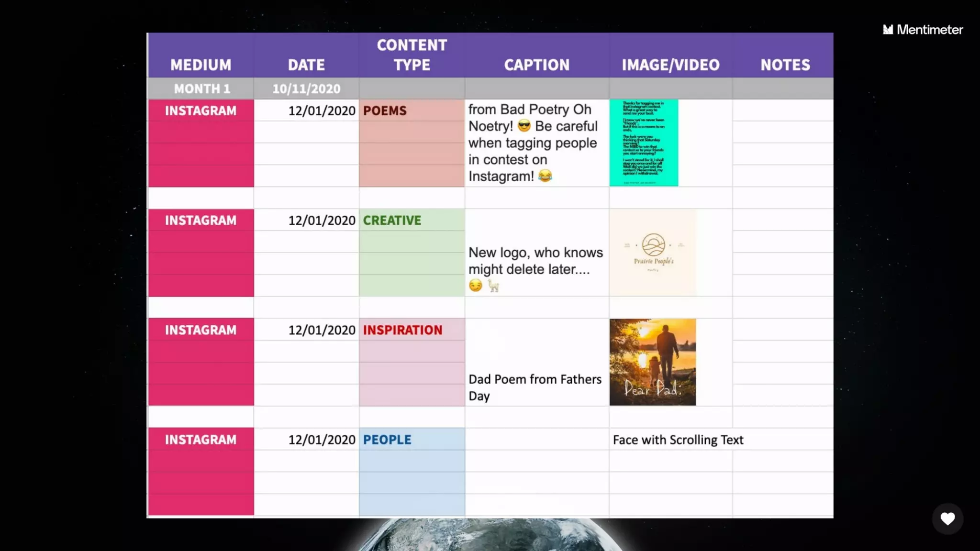
Task: Click the heart reaction button
Action: pyautogui.click(x=947, y=518)
